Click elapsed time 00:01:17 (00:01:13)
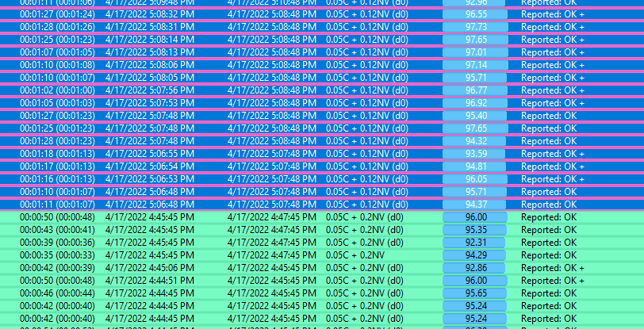Screen dimensions: 644x329 tap(57, 166)
